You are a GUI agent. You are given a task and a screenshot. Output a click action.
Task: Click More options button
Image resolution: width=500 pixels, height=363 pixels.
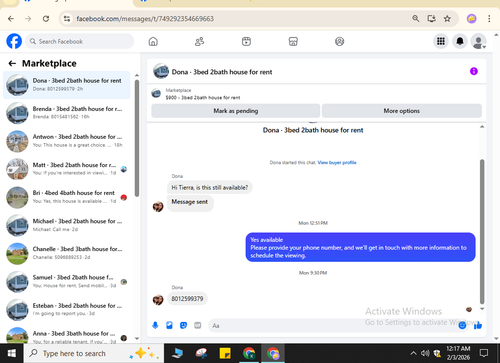pyautogui.click(x=402, y=111)
